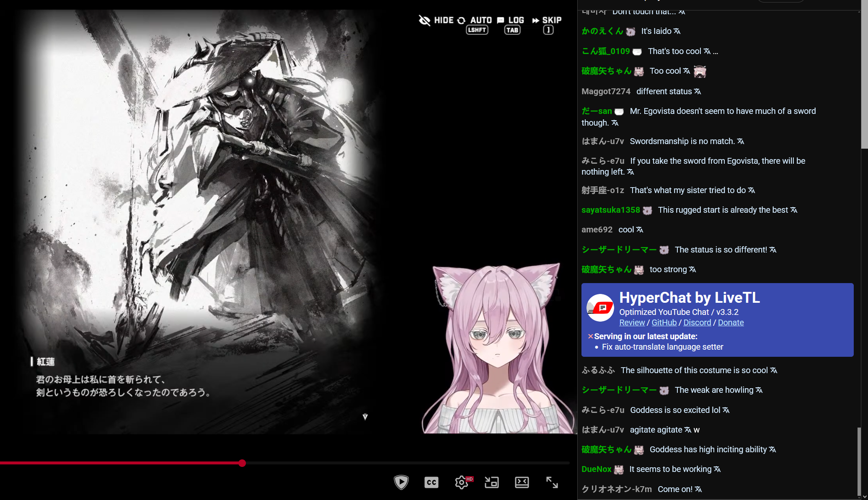Screen dimensions: 868x500
Task: Select chat author name "かのえくん"
Action: click(602, 31)
